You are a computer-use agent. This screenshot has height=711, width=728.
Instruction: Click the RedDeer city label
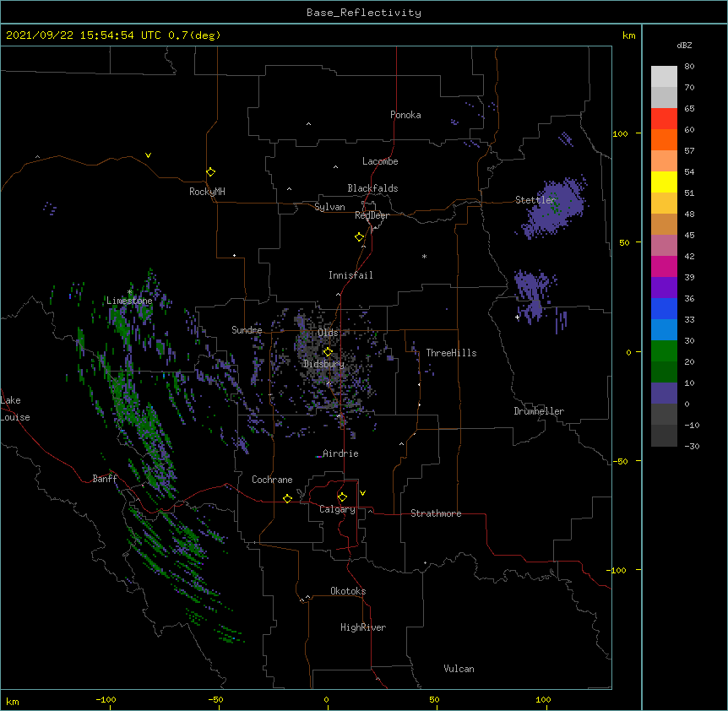[x=372, y=215]
